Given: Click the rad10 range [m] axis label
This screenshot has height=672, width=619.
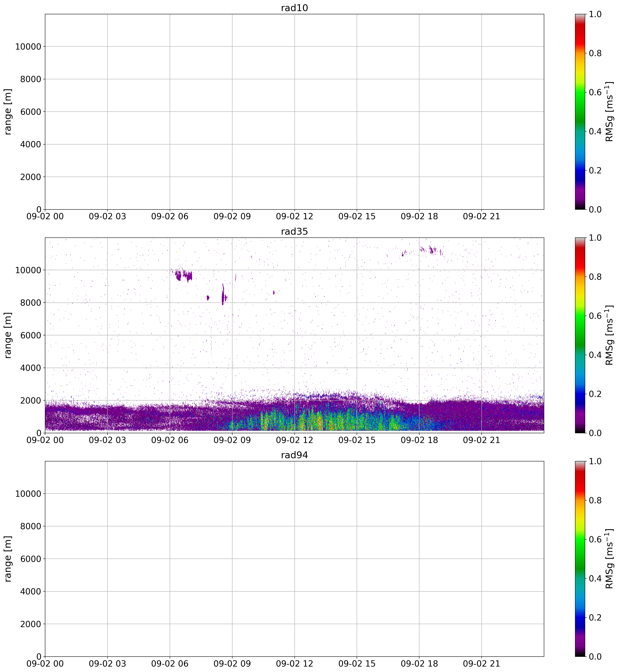Looking at the screenshot, I should [8, 112].
